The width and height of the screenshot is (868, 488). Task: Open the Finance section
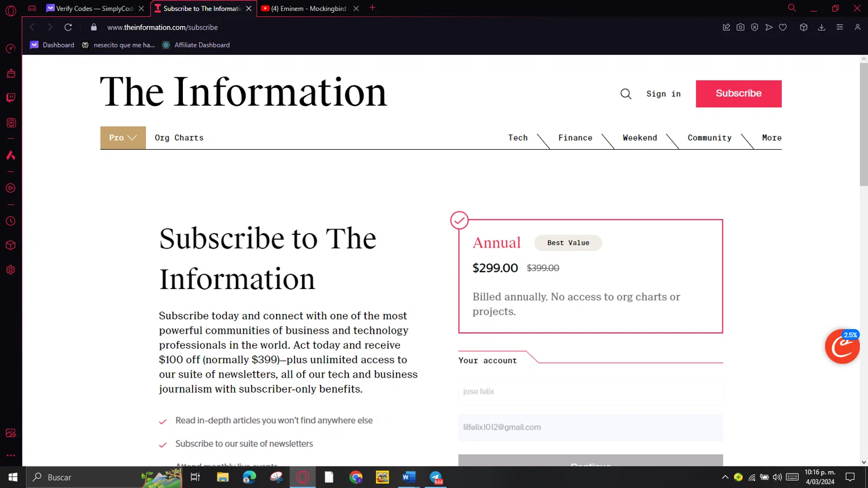pos(575,138)
